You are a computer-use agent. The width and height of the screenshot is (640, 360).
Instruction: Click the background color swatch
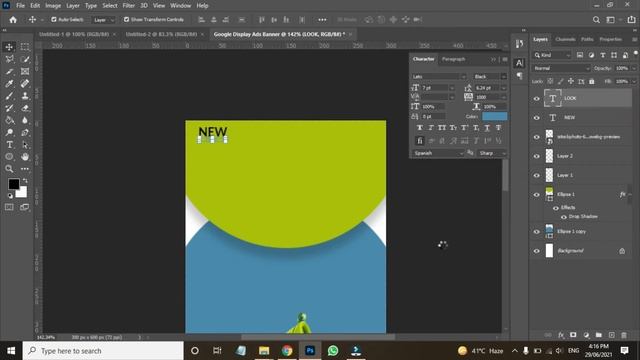click(22, 192)
